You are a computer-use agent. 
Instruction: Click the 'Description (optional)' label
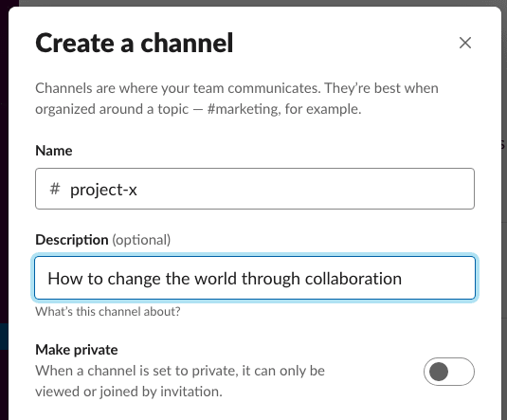click(x=103, y=240)
